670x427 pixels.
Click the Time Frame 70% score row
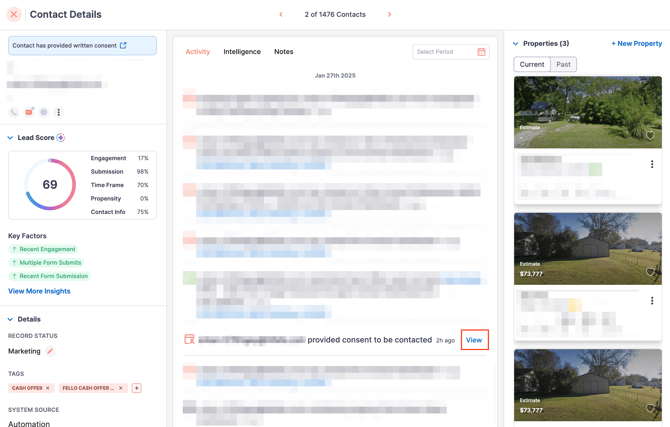pos(120,185)
